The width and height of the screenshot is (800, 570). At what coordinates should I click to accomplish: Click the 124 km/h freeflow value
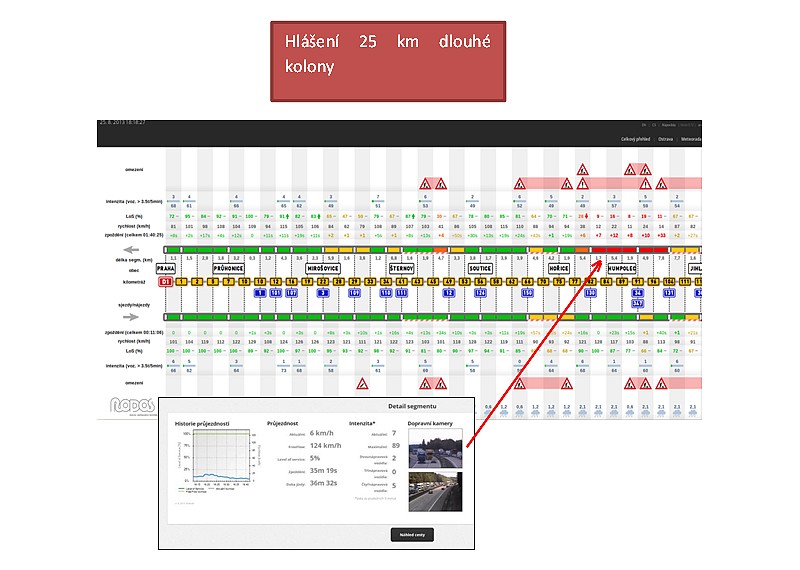pyautogui.click(x=326, y=445)
